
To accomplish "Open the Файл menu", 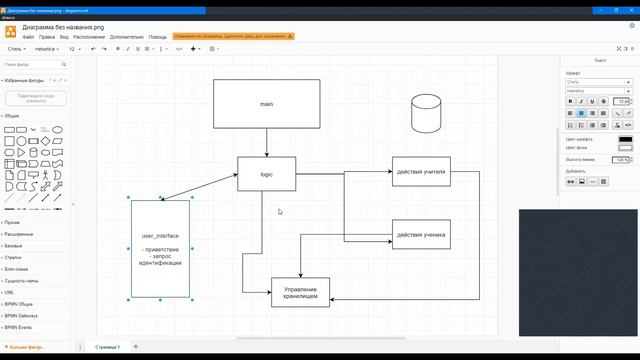I will (28, 37).
